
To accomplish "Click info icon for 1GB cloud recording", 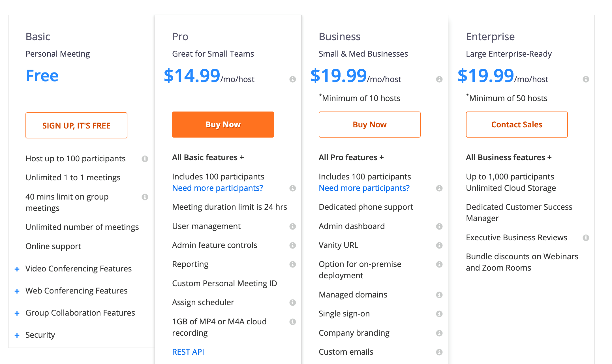I will (x=293, y=322).
